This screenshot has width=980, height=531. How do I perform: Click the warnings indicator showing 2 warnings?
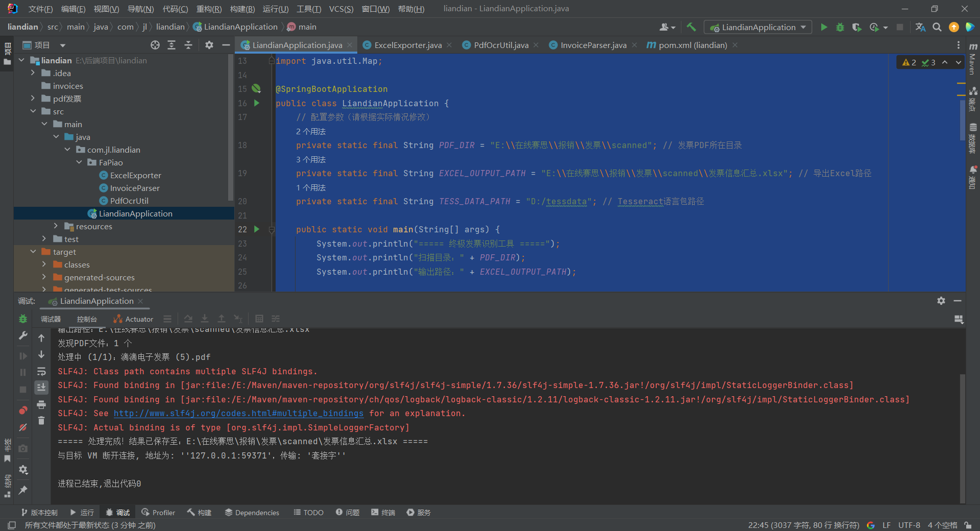tap(909, 62)
